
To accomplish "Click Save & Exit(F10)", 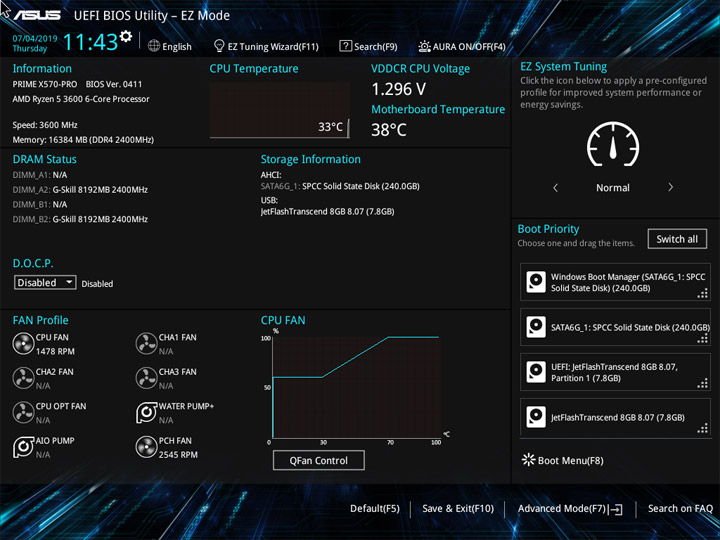I will pos(458,508).
